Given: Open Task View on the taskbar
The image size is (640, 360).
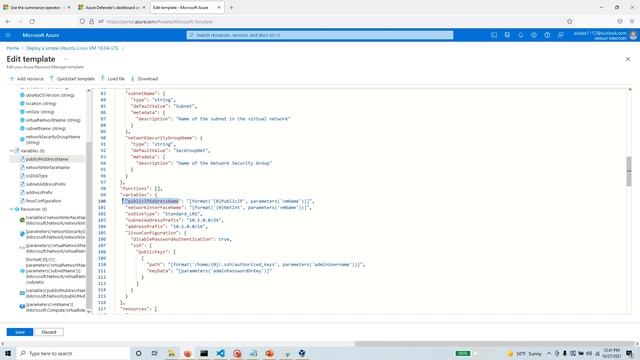Looking at the screenshot, I should point(155,353).
